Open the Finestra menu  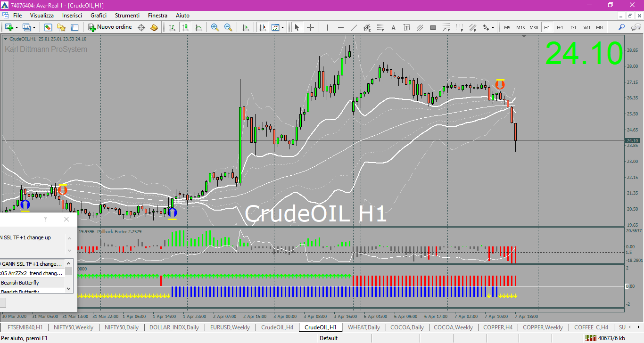tap(157, 16)
